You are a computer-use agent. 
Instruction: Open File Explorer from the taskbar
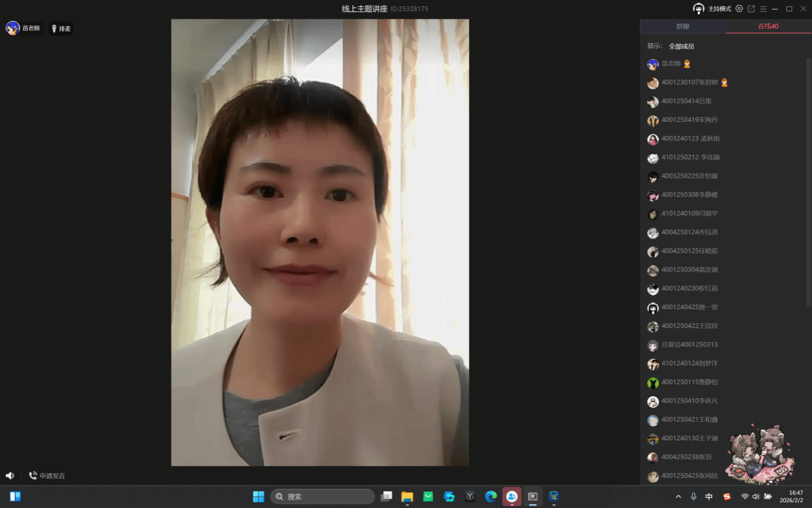coord(407,496)
